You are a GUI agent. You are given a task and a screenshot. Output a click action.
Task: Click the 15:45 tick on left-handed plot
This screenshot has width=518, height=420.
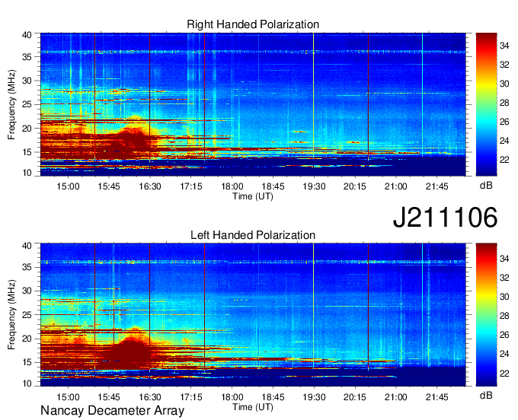click(109, 397)
